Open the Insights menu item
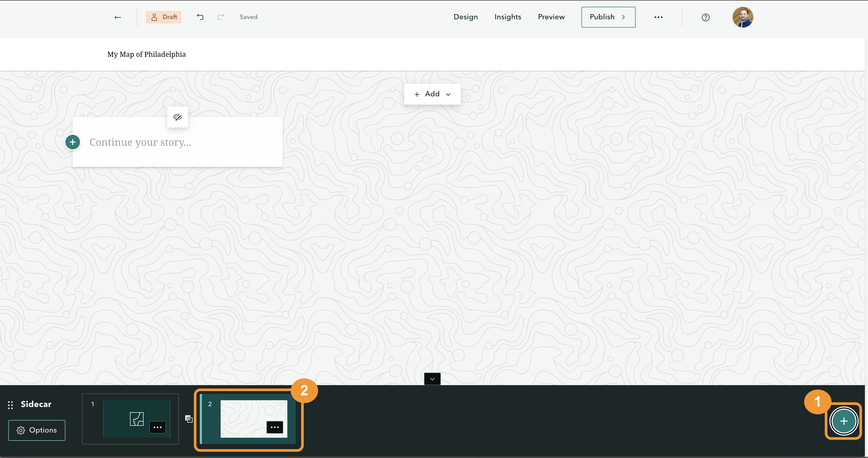 tap(507, 17)
